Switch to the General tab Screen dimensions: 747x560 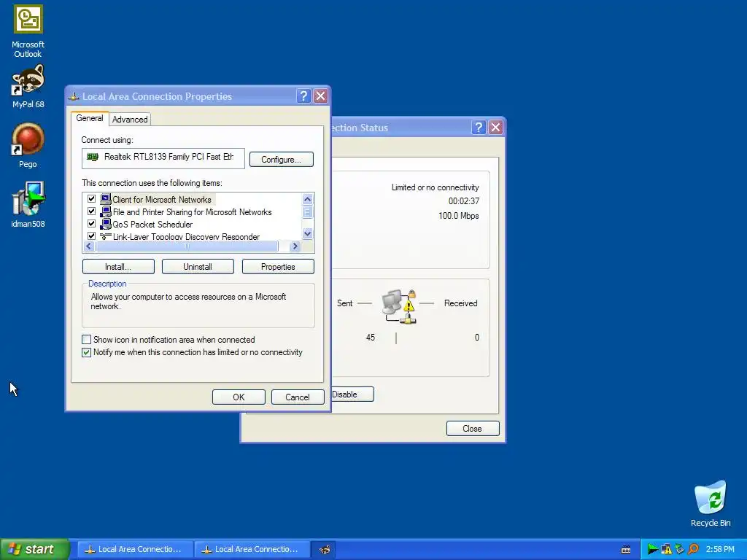coord(90,118)
